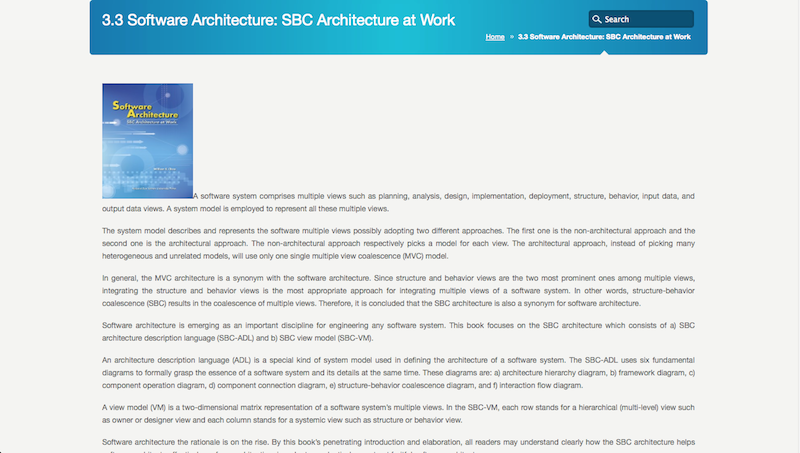
Task: Click paragraph starting 'An architecture description language'
Action: coord(398,372)
